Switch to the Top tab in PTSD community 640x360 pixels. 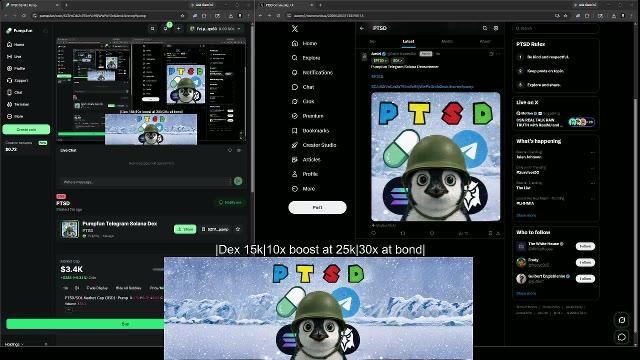372,41
